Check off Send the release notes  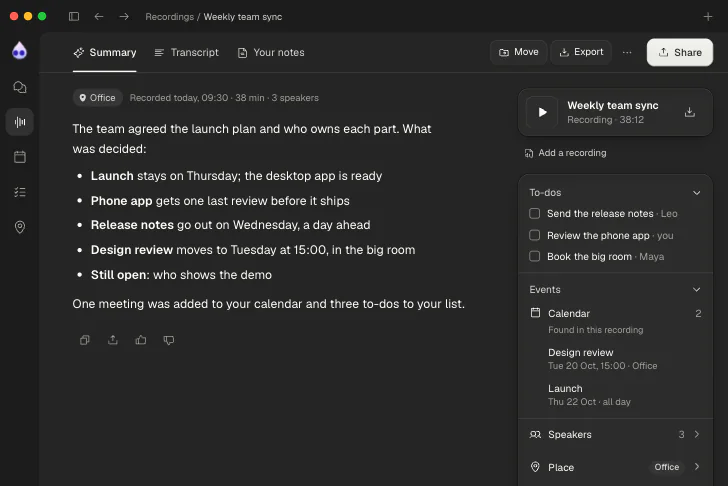[x=534, y=214]
